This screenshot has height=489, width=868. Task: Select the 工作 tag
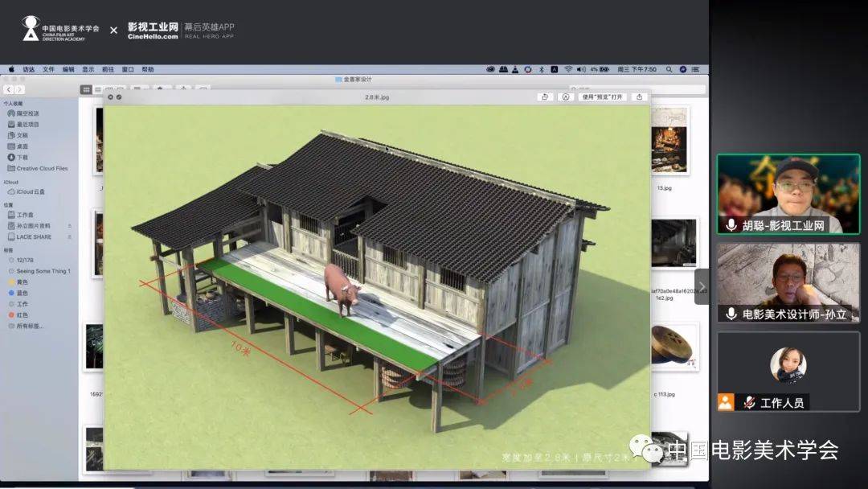click(18, 304)
